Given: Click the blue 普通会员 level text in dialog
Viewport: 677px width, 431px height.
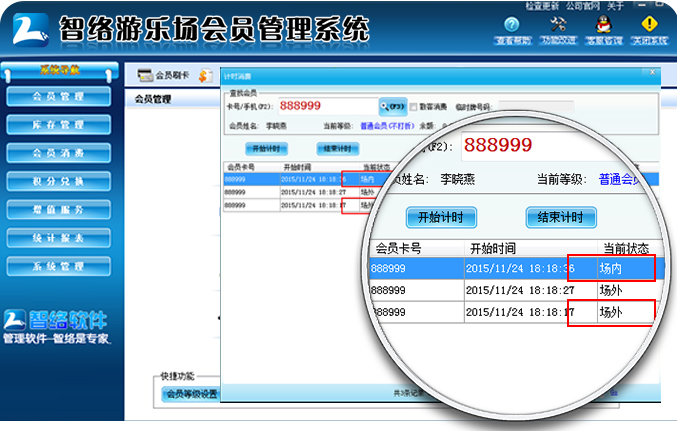Looking at the screenshot, I should pos(387,126).
